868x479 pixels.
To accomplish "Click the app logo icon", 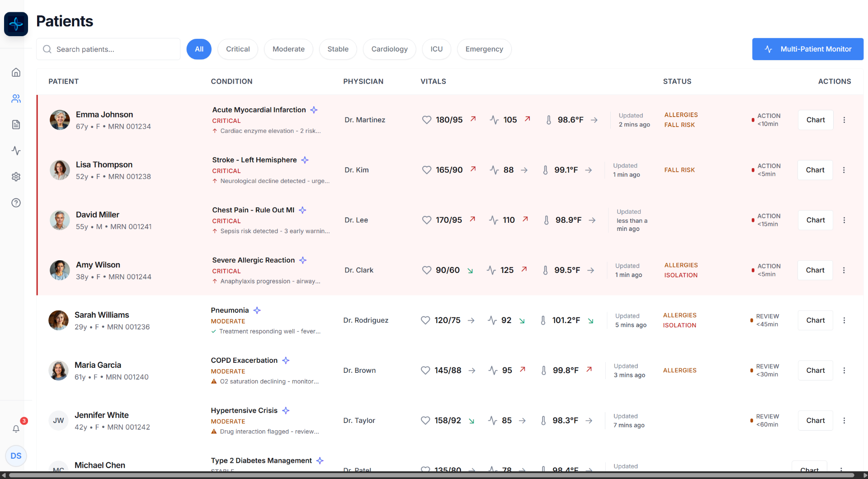I will tap(16, 24).
